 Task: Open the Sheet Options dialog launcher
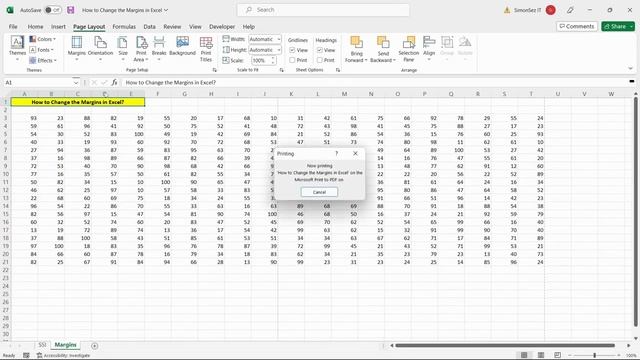coord(338,70)
